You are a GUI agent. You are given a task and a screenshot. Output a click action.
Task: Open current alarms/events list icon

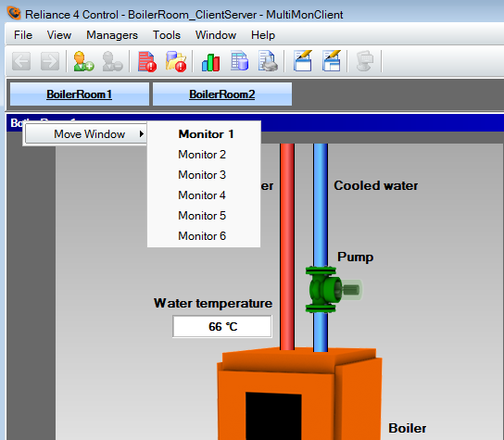click(x=147, y=61)
